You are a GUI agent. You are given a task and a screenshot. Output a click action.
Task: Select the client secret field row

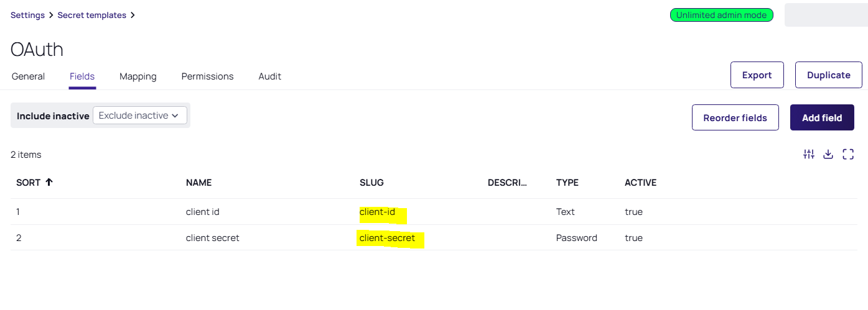(434, 238)
